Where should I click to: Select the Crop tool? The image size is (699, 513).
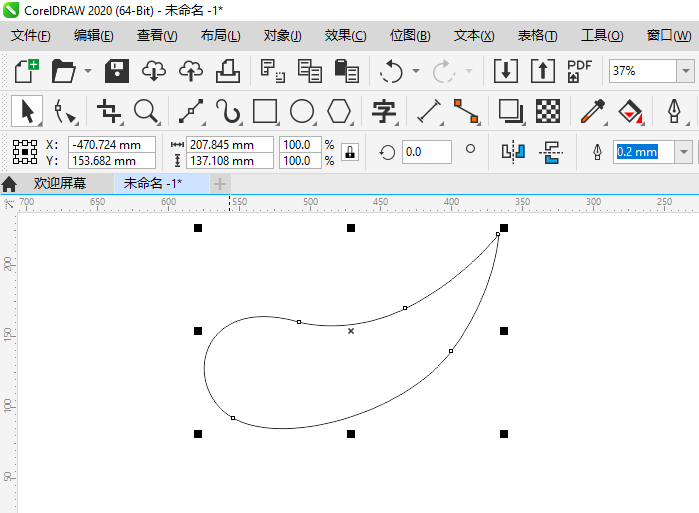[x=108, y=110]
